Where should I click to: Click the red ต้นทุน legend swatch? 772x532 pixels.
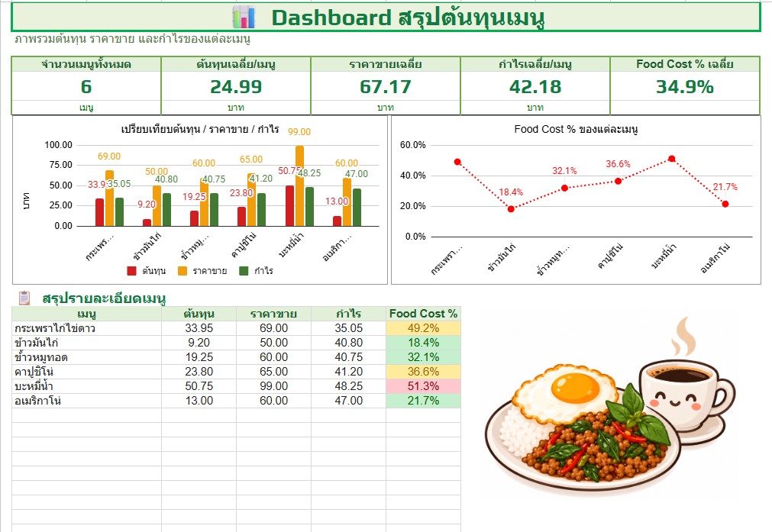pos(131,271)
